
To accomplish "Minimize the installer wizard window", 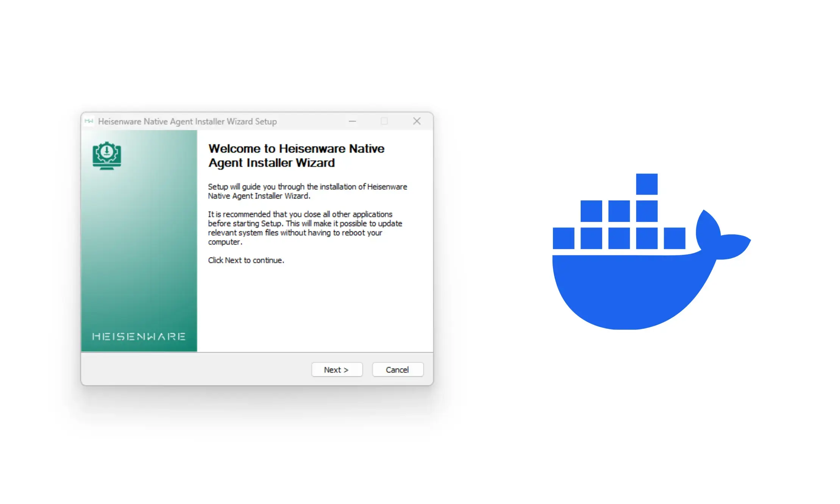I will point(352,121).
